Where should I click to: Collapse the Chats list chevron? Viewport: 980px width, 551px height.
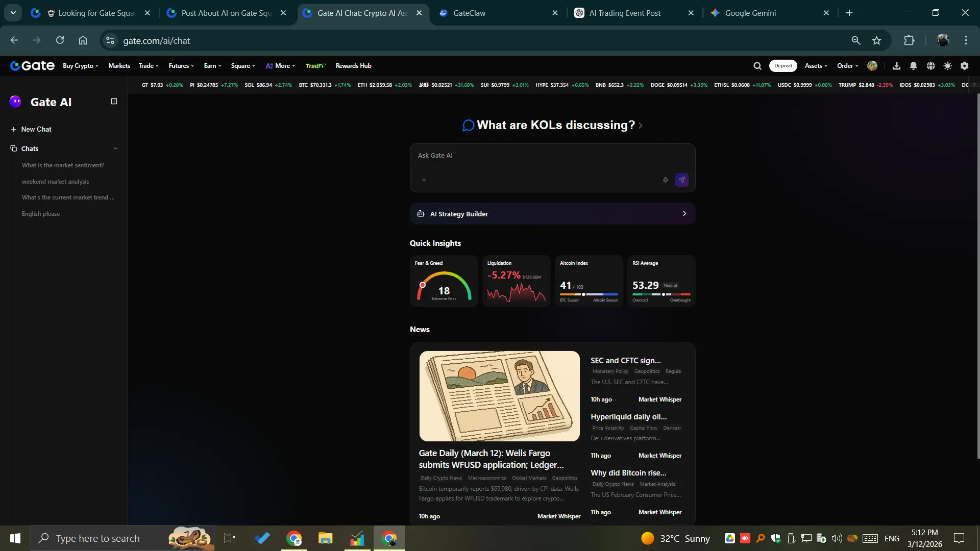pos(115,148)
